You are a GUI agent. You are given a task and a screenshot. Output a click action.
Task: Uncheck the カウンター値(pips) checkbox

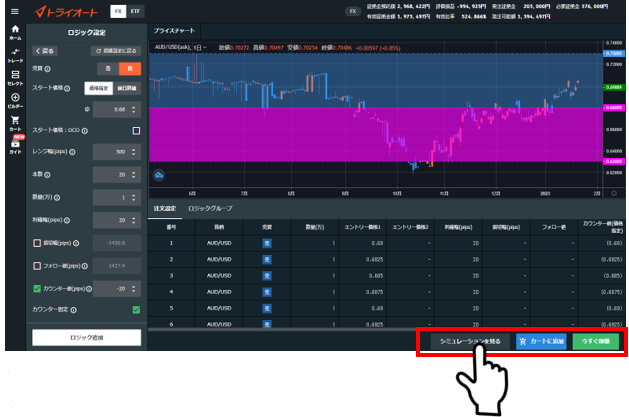point(36,288)
